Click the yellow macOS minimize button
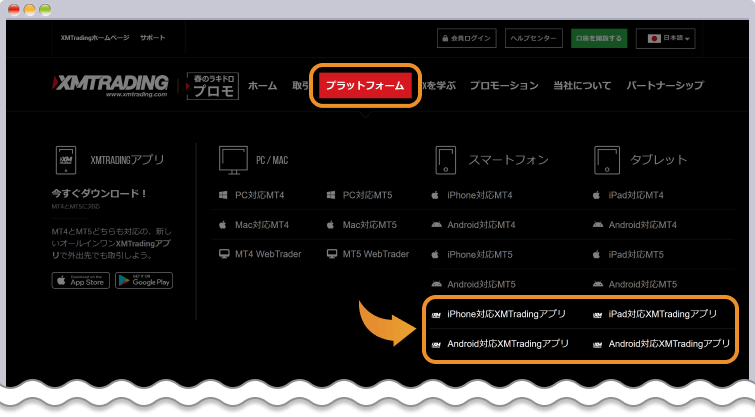 pyautogui.click(x=30, y=10)
